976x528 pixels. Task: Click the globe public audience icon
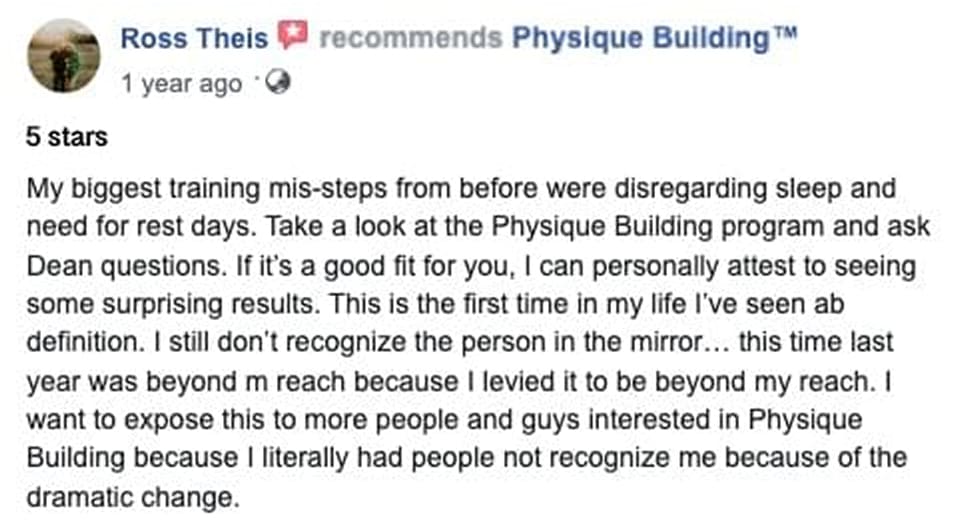[x=278, y=82]
